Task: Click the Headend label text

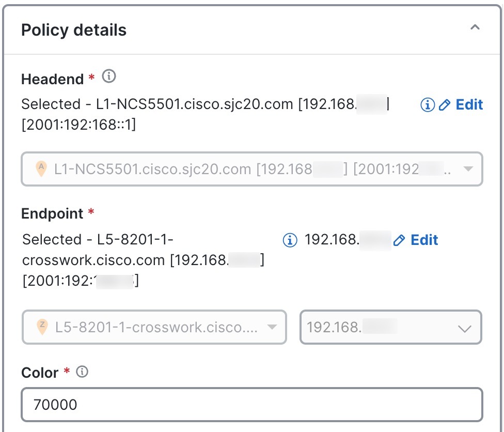Action: click(52, 79)
